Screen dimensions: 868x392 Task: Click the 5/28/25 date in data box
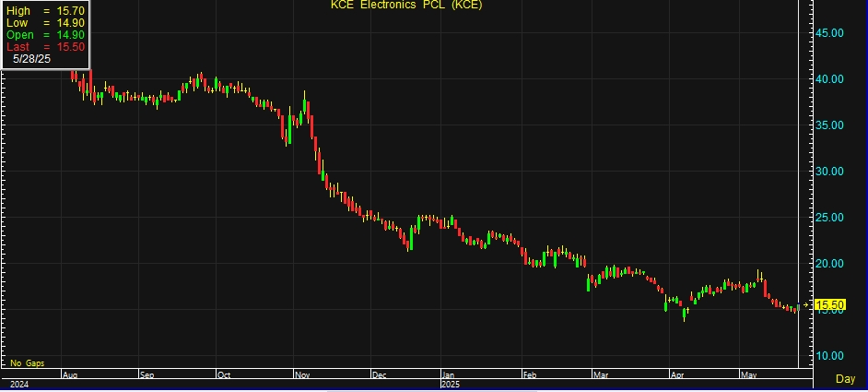(31, 59)
